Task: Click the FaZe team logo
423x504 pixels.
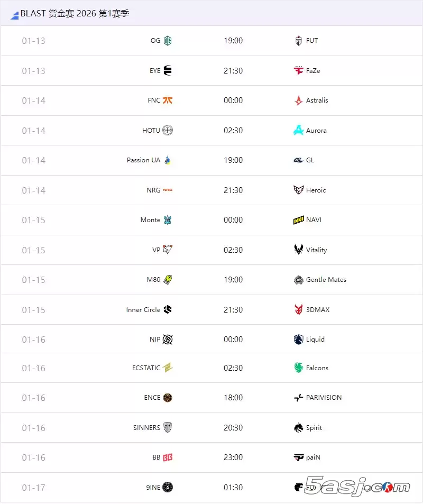Action: [299, 70]
